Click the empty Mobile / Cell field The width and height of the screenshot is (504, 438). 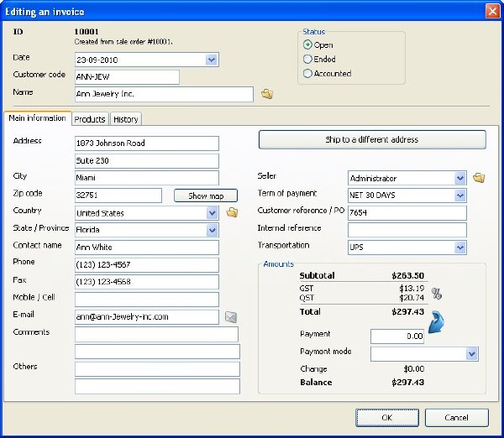coord(147,300)
